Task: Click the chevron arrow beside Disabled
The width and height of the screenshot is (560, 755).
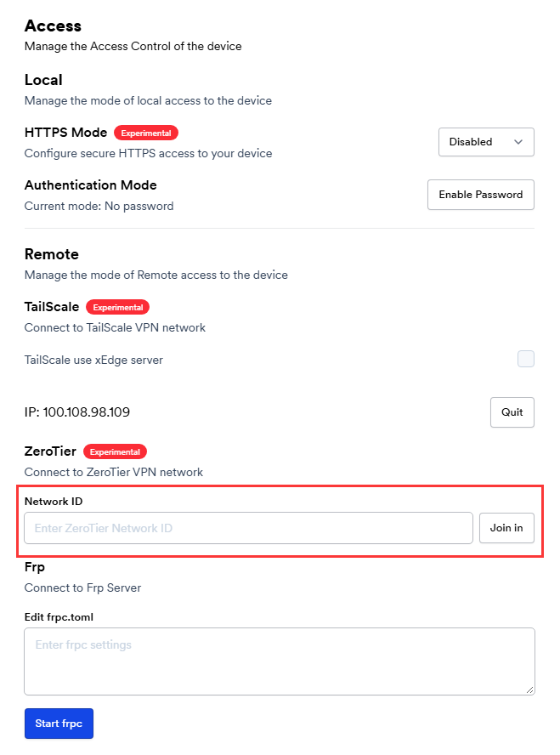Action: point(518,142)
